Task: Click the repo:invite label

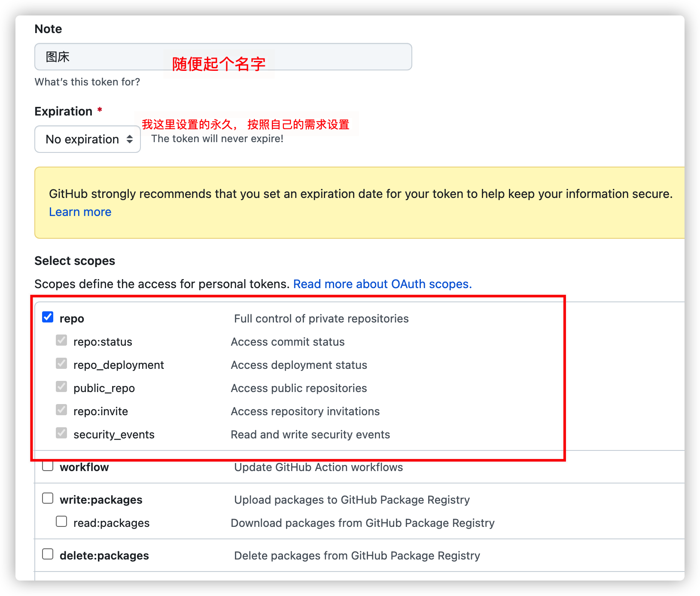Action: (x=100, y=411)
